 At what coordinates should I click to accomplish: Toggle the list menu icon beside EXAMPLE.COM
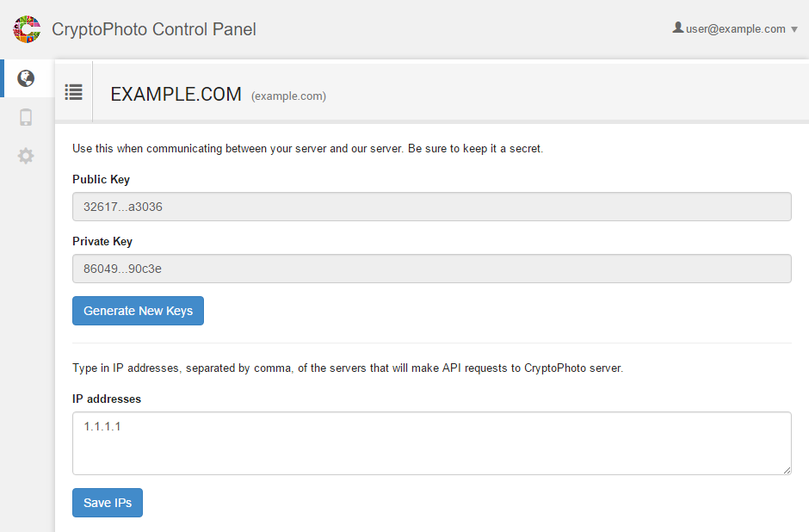click(x=74, y=92)
